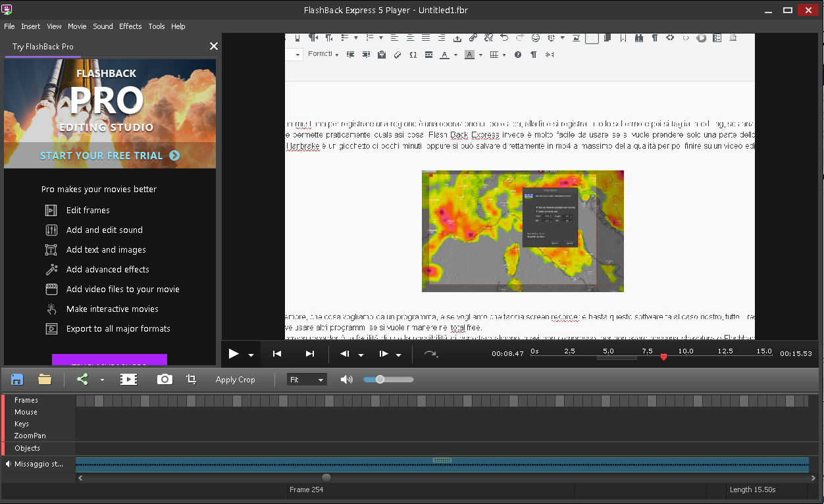Image resolution: width=824 pixels, height=504 pixels.
Task: Open the step-back options dropdown
Action: (361, 355)
